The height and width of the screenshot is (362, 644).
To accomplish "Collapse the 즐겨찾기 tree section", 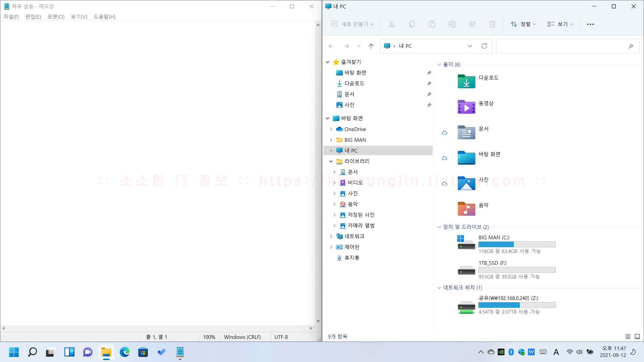I will click(x=328, y=62).
